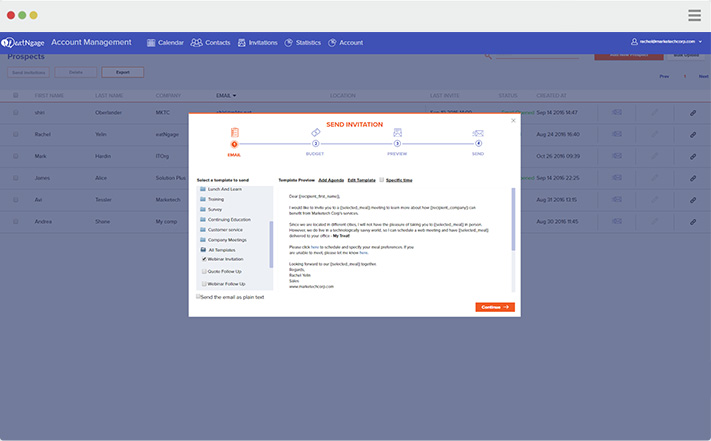Click the mail icon in the shiri Oberlander row
This screenshot has height=441, width=711.
pyautogui.click(x=617, y=112)
